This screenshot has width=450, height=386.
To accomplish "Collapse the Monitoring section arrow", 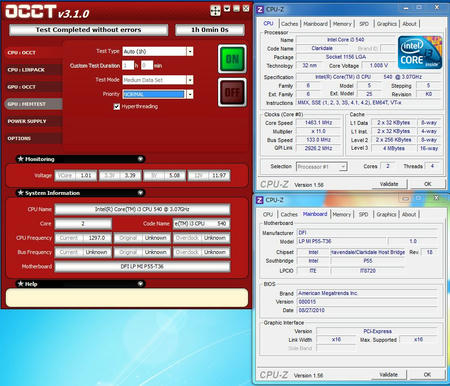I will click(140, 159).
